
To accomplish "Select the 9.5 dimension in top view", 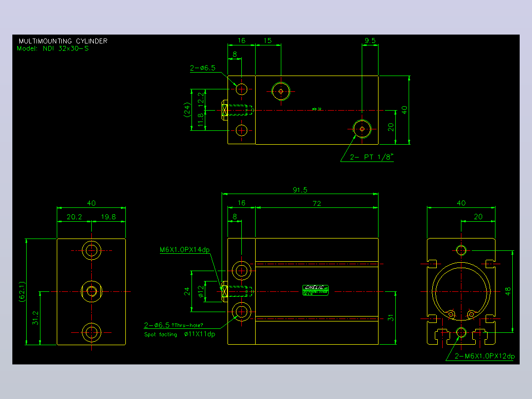I will (x=370, y=41).
